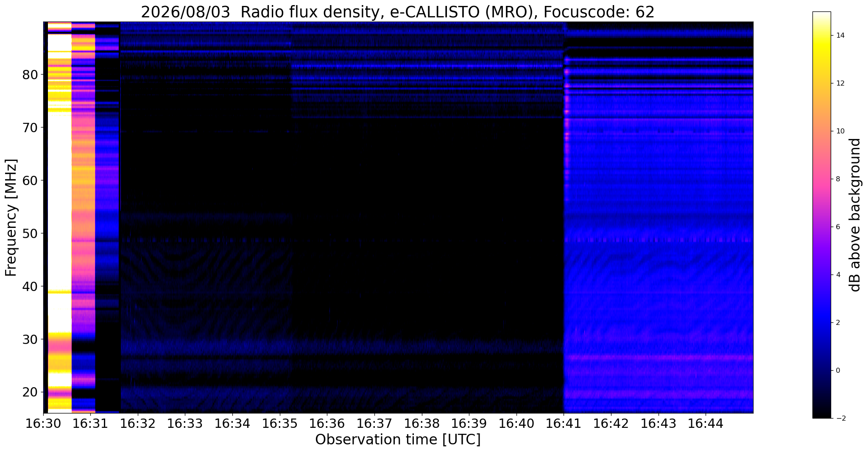Click the 30 MHz frequency tick label
Screen dimensions: 868x452
tap(30, 339)
